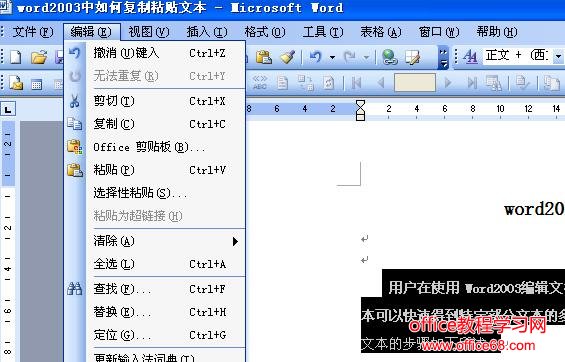The height and width of the screenshot is (362, 565).
Task: Click the scissors icon beside 剪切
Action: [x=75, y=101]
